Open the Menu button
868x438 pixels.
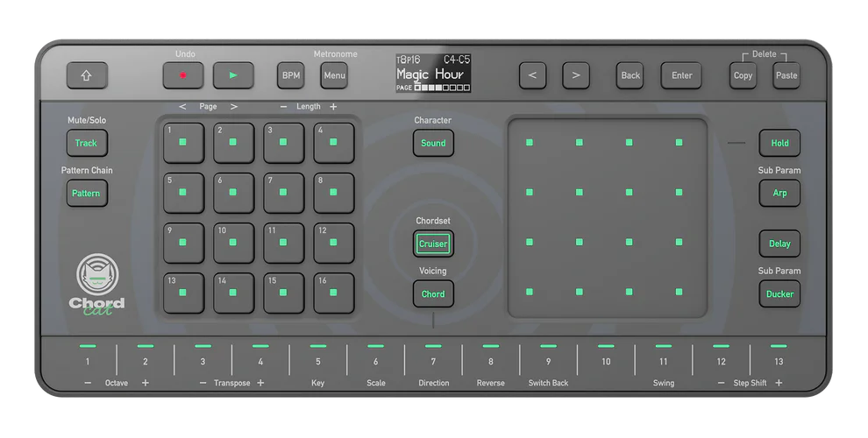click(334, 75)
